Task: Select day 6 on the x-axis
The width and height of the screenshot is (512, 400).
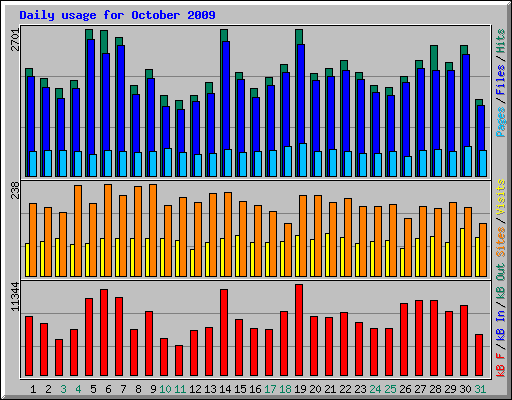Action: click(x=108, y=389)
